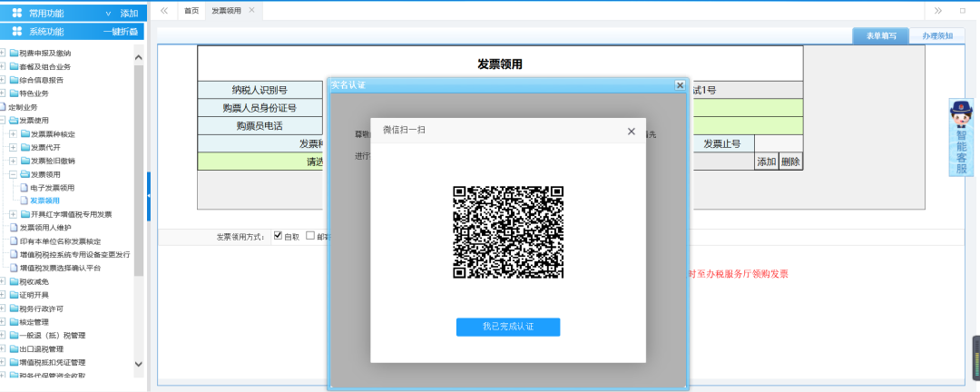
Task: Click the double-left arrow tab scroll icon
Action: click(164, 11)
